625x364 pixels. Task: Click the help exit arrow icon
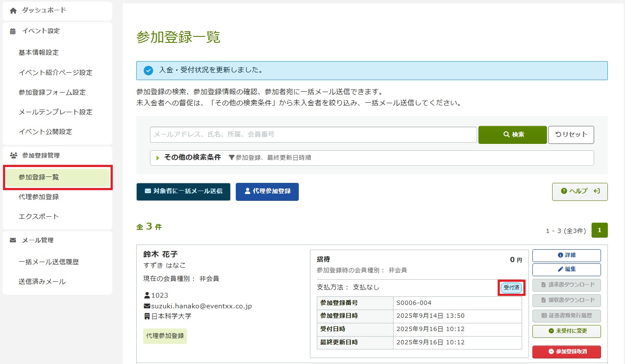click(x=596, y=191)
